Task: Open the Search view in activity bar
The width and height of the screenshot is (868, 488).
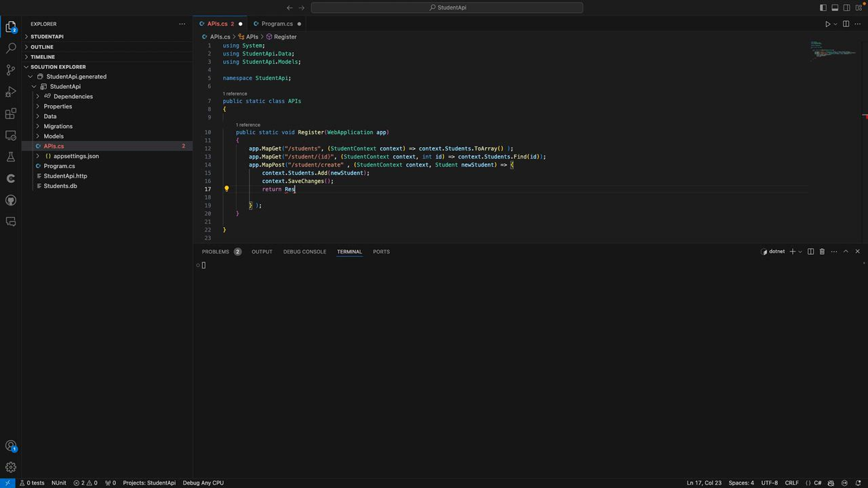Action: tap(11, 48)
